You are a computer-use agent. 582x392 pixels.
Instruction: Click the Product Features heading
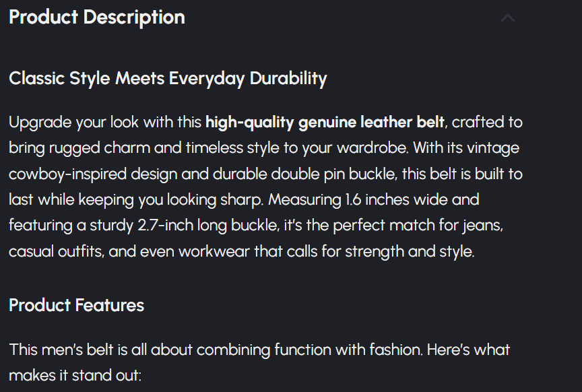point(76,305)
